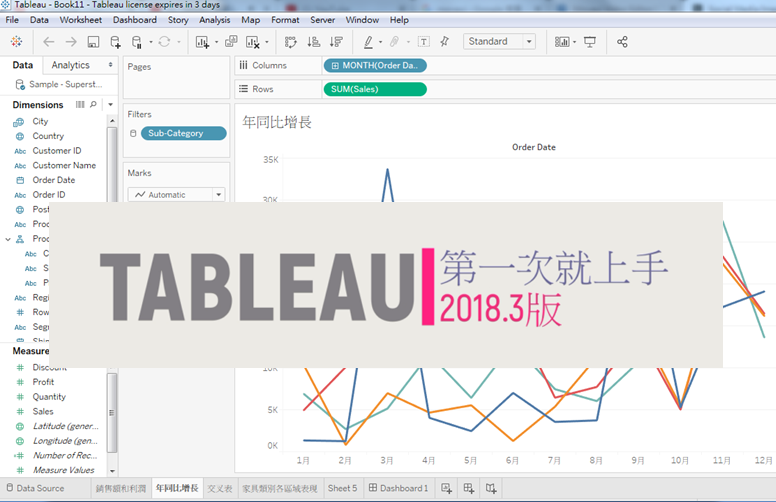Switch to the Analytics pane tab

point(71,65)
